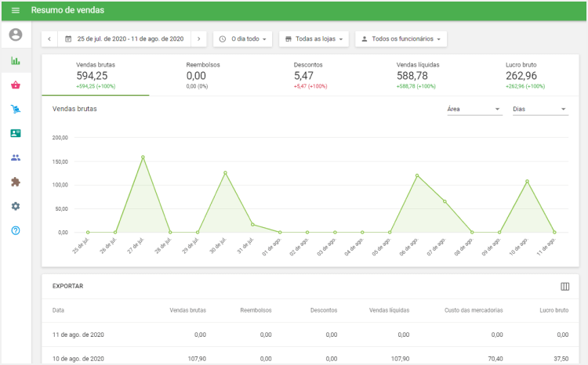Open the integrations puzzle piece icon
The width and height of the screenshot is (588, 365).
(16, 182)
